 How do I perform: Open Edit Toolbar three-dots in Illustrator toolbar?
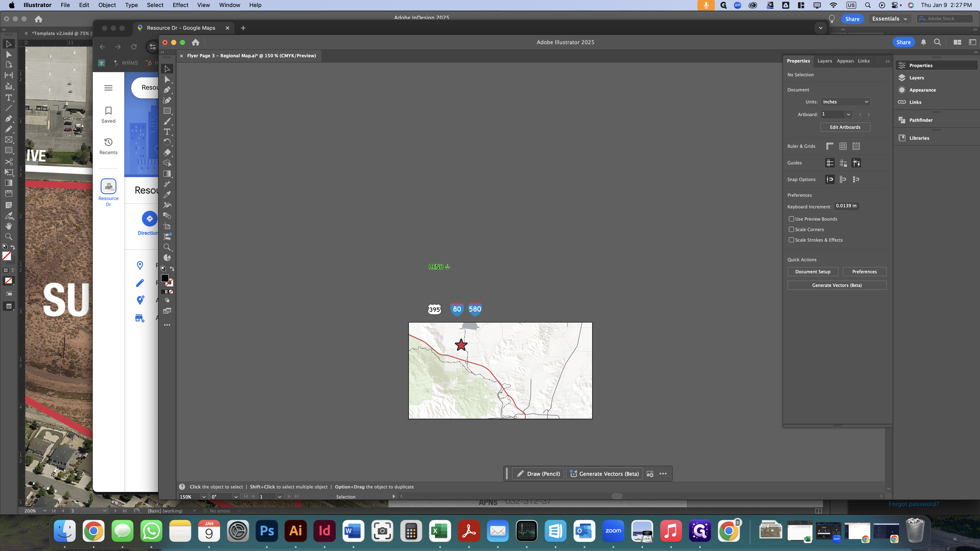(x=167, y=325)
